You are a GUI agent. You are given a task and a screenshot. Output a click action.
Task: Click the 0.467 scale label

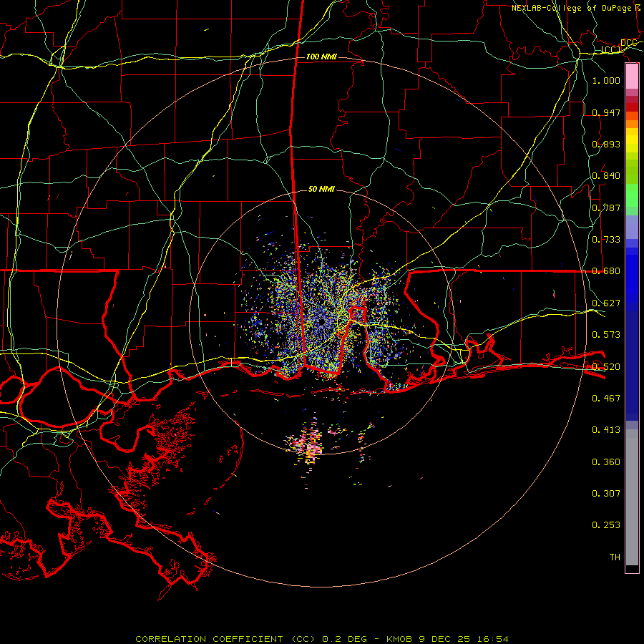tap(606, 398)
